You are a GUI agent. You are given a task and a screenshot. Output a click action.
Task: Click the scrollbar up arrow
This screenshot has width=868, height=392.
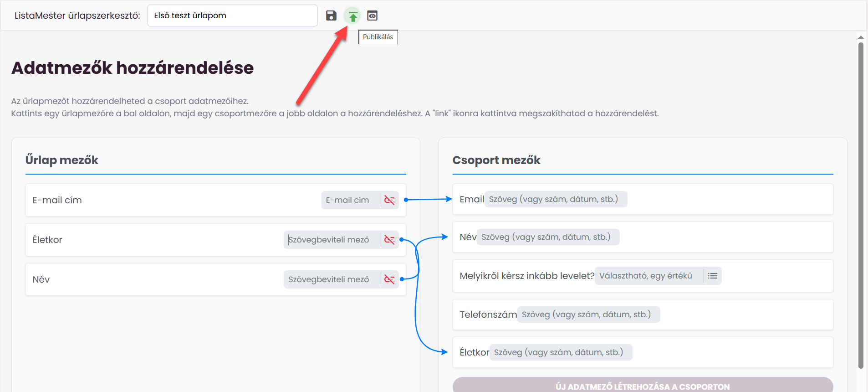[861, 37]
